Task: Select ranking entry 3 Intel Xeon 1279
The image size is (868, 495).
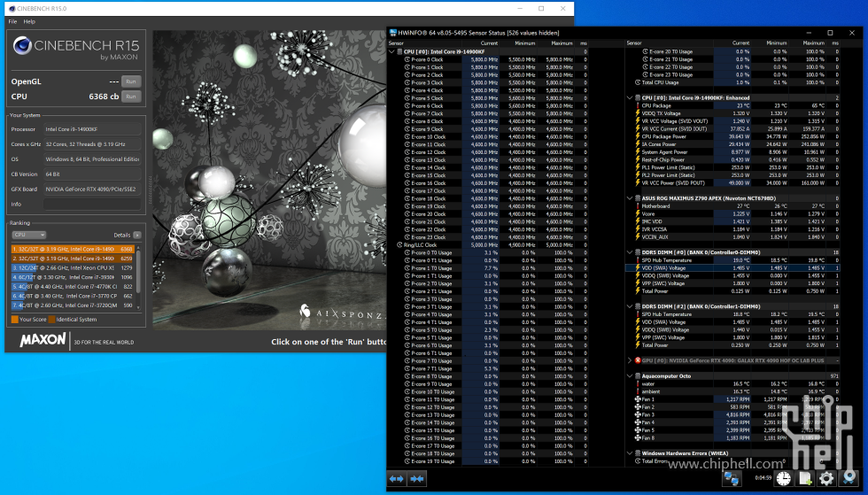Action: tap(73, 268)
